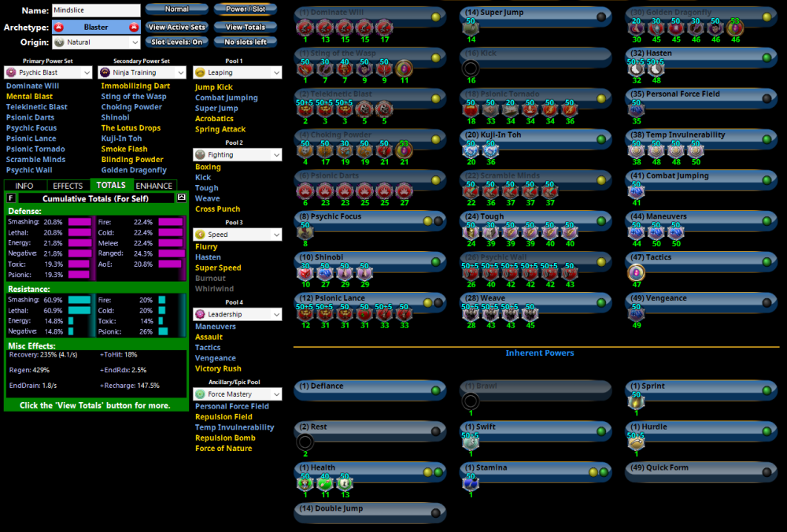Switch to the EFFECTS tab

(x=68, y=186)
